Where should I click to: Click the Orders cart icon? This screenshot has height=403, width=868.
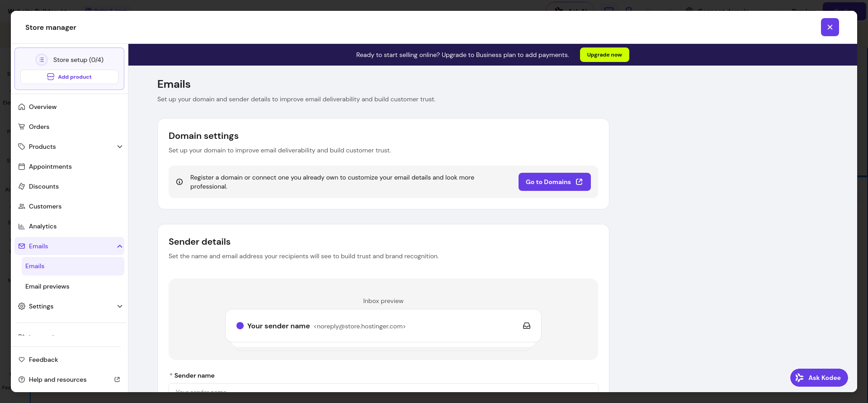22,127
